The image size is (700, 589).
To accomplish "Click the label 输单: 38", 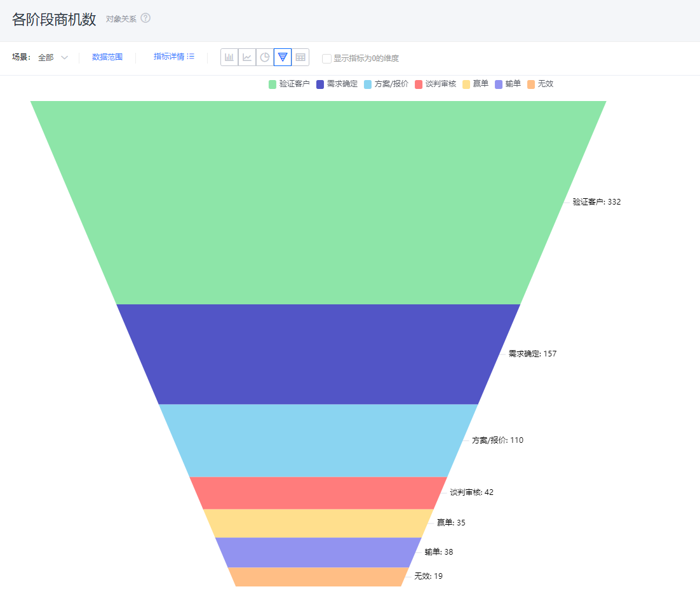I will (438, 552).
